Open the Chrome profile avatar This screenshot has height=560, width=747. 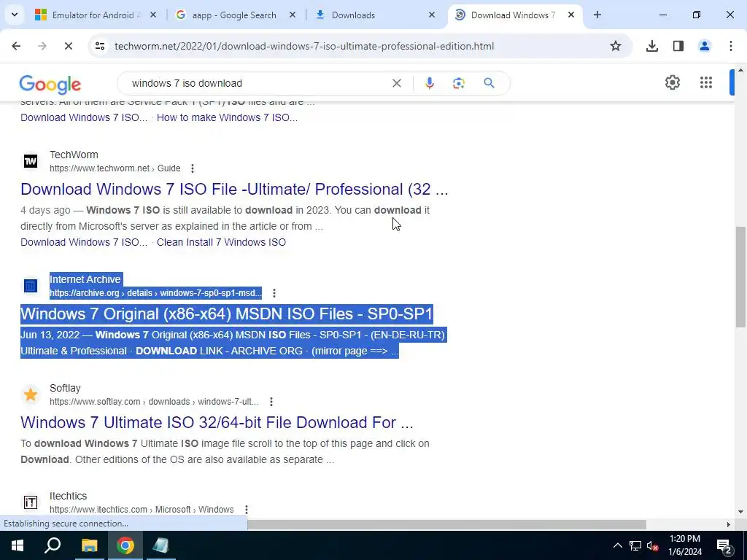(704, 46)
